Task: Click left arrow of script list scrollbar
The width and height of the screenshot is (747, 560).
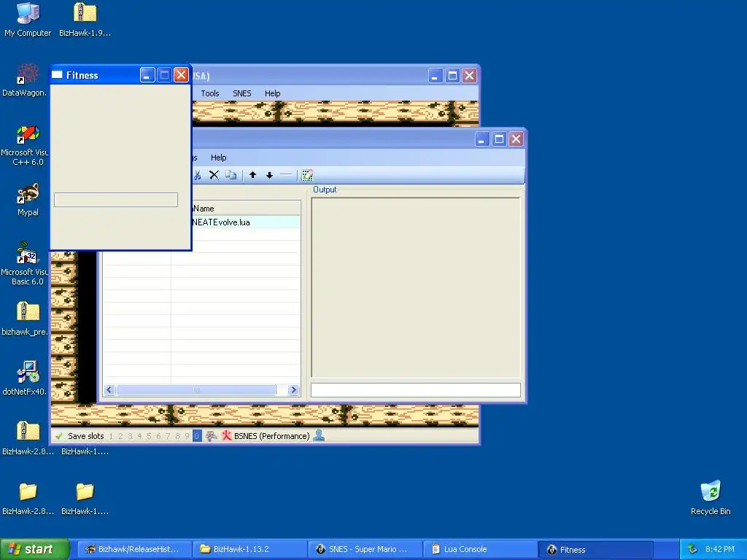Action: tap(109, 389)
